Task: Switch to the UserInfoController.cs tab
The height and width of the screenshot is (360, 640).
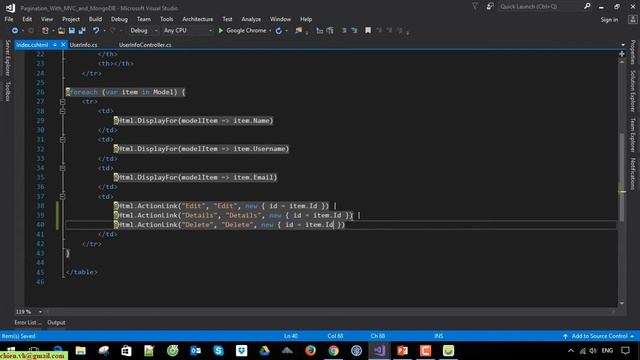Action: (x=145, y=45)
